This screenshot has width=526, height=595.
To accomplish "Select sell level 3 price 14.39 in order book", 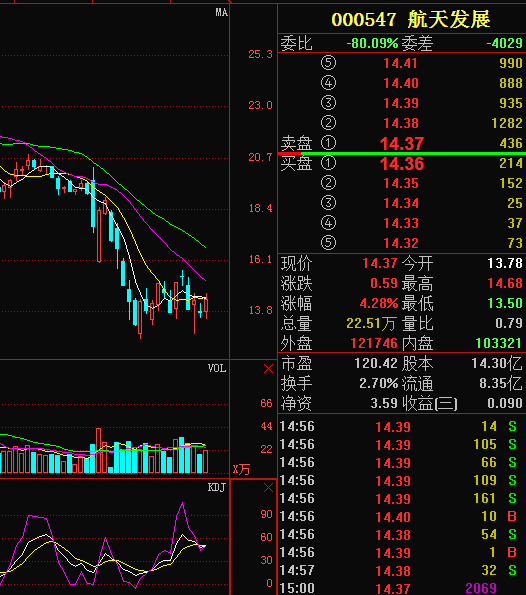I will 400,103.
